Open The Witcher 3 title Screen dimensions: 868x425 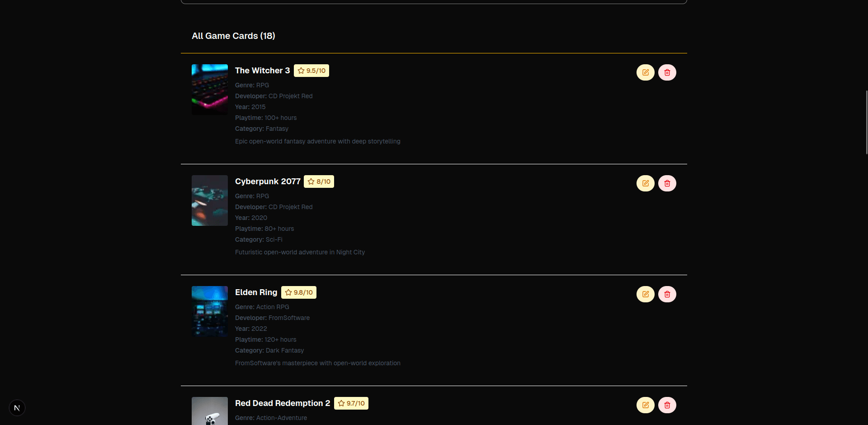pos(262,71)
